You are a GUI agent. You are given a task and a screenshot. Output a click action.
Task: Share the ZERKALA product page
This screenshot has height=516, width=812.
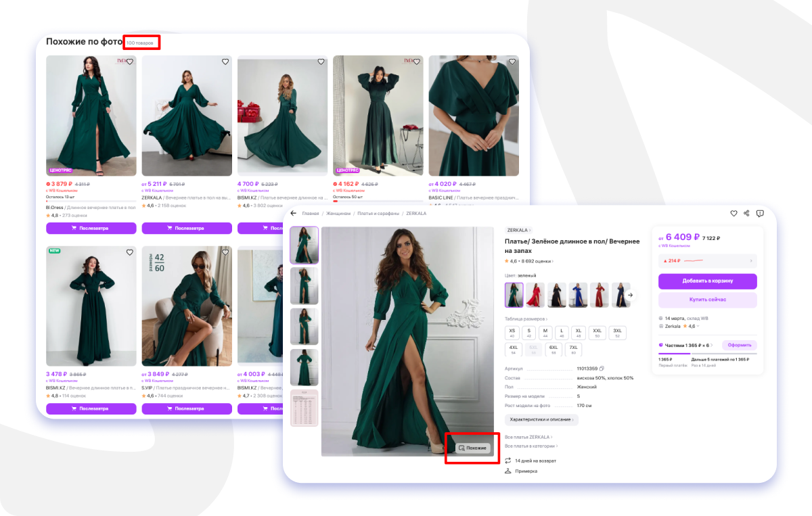pyautogui.click(x=746, y=213)
